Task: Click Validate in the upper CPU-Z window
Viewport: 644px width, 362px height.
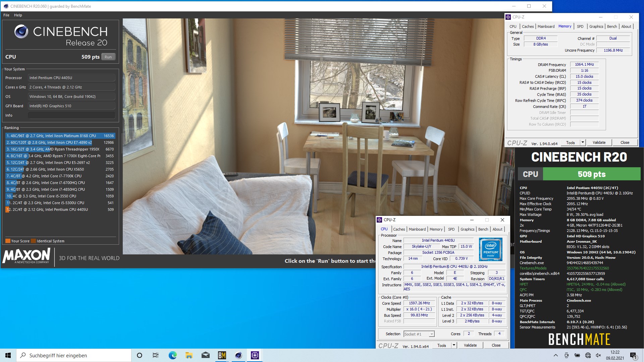Action: click(599, 142)
